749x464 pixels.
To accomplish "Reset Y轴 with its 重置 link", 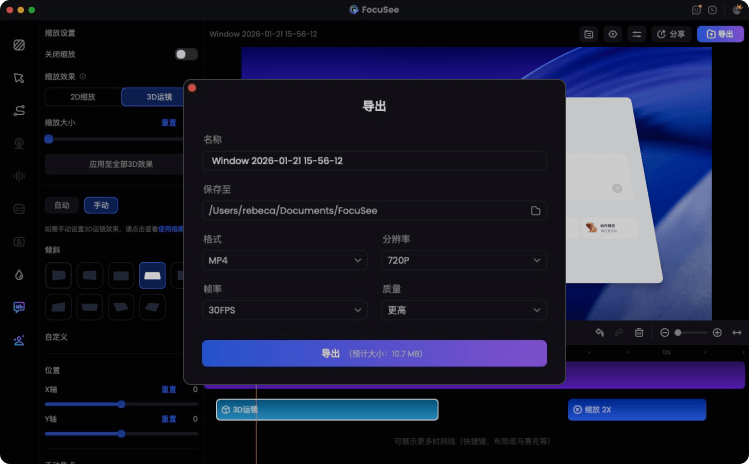I will [x=169, y=419].
